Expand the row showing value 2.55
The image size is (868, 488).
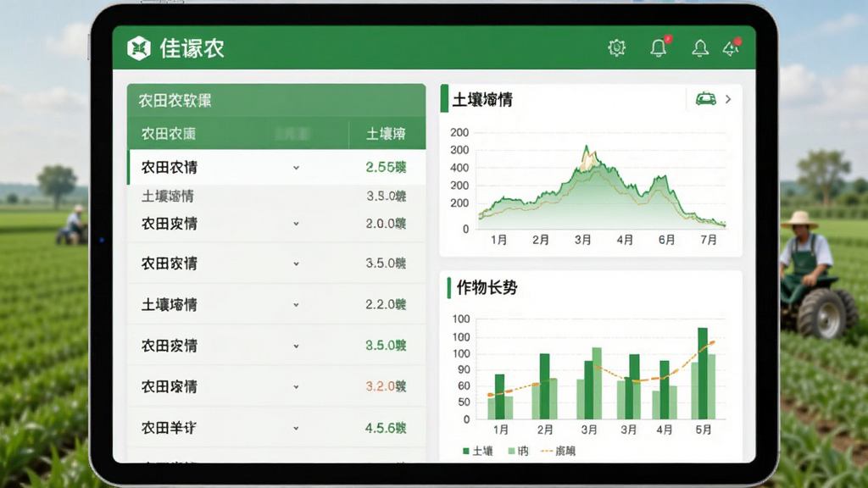(x=296, y=168)
